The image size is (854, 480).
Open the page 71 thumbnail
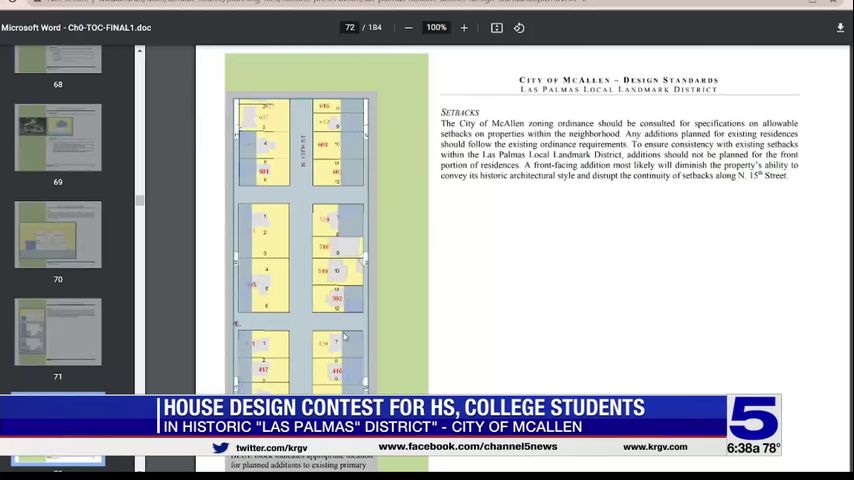(x=58, y=332)
